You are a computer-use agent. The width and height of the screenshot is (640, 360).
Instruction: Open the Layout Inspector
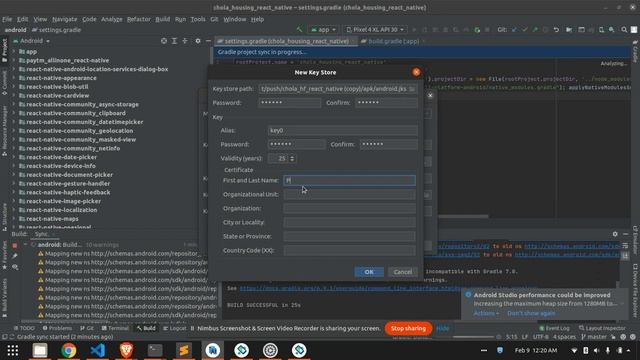[x=602, y=328]
